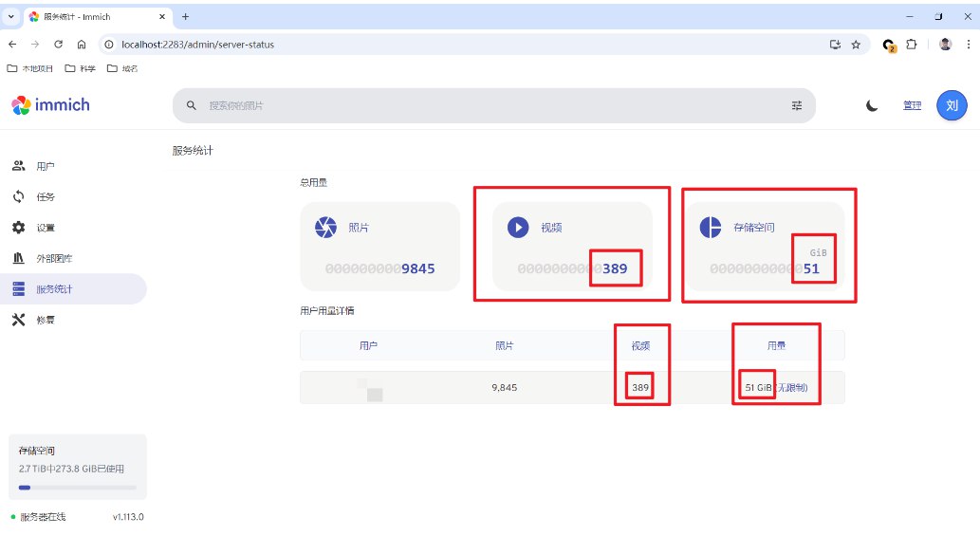Open 任务 (Jobs) in the sidebar

45,197
